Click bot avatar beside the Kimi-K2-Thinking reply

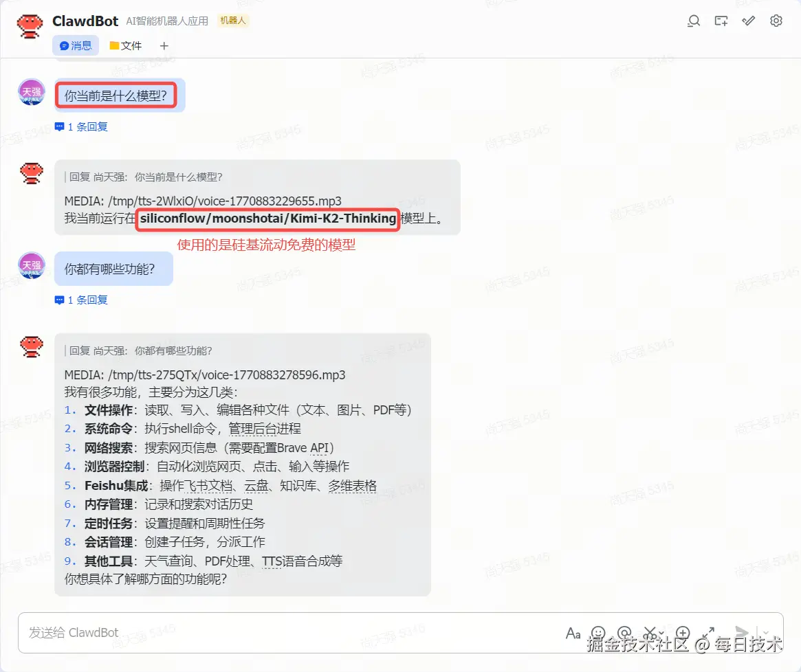tap(32, 173)
